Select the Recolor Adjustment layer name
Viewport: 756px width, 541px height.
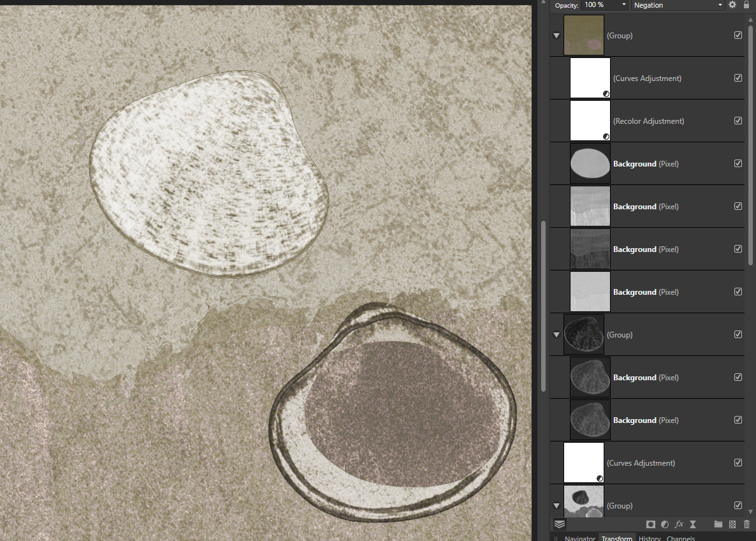pos(648,121)
